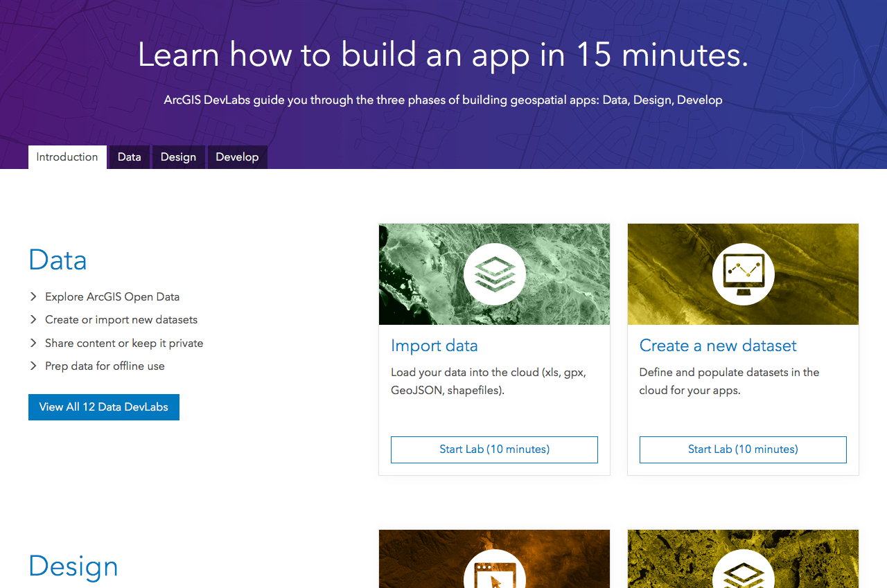Click the layers icon on Import data card
The image size is (887, 588).
494,274
